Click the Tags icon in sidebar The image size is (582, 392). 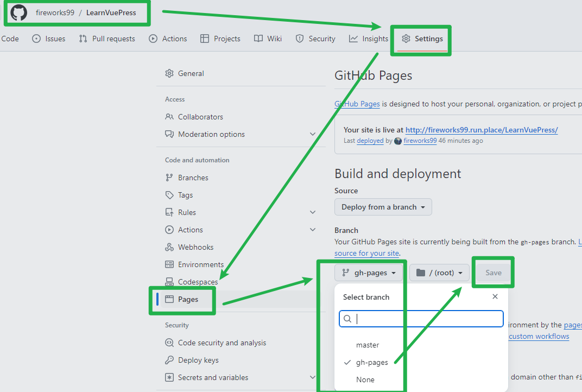[x=169, y=195]
